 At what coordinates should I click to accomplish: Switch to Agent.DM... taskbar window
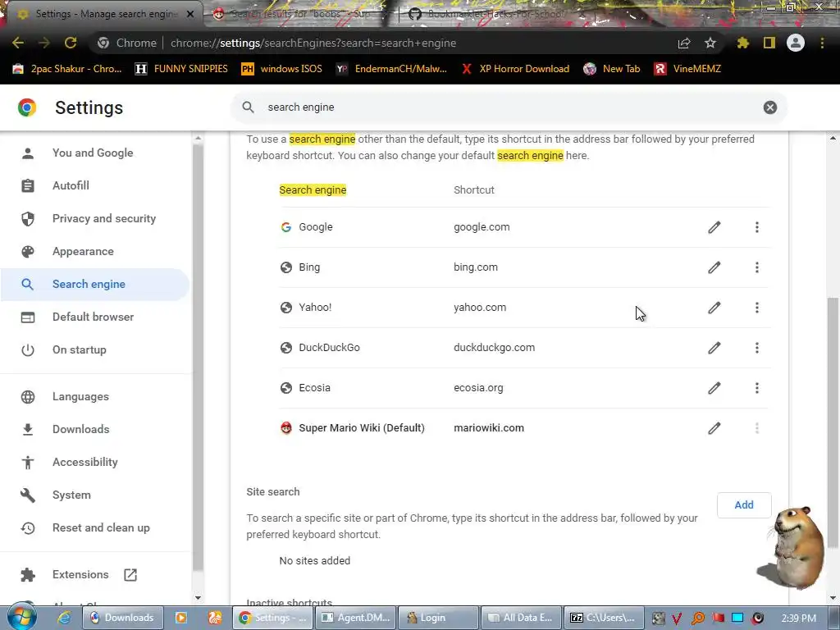356,618
